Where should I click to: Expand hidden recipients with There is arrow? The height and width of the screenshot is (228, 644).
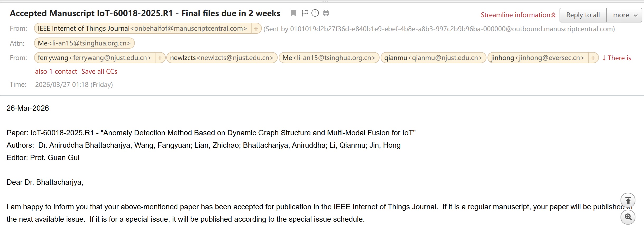tap(617, 58)
